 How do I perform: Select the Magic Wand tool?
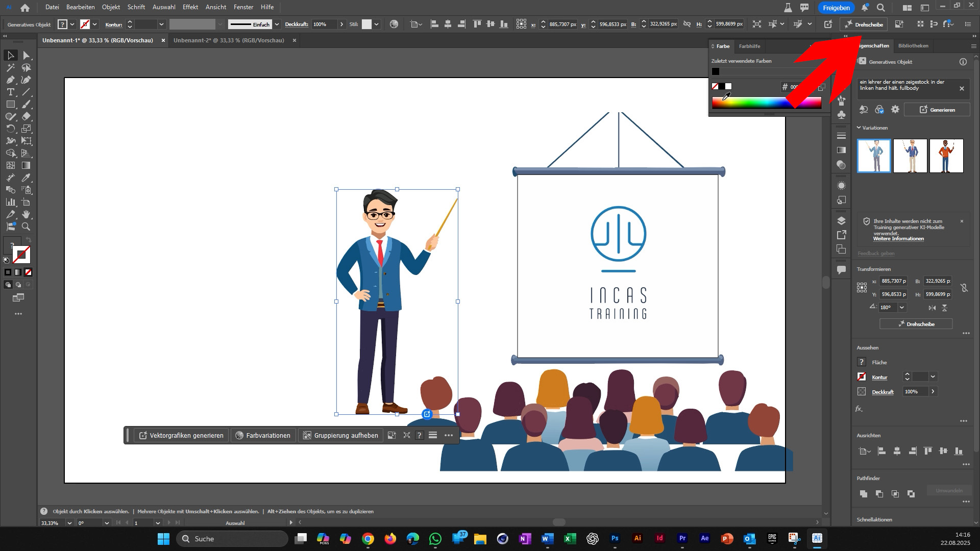point(11,67)
